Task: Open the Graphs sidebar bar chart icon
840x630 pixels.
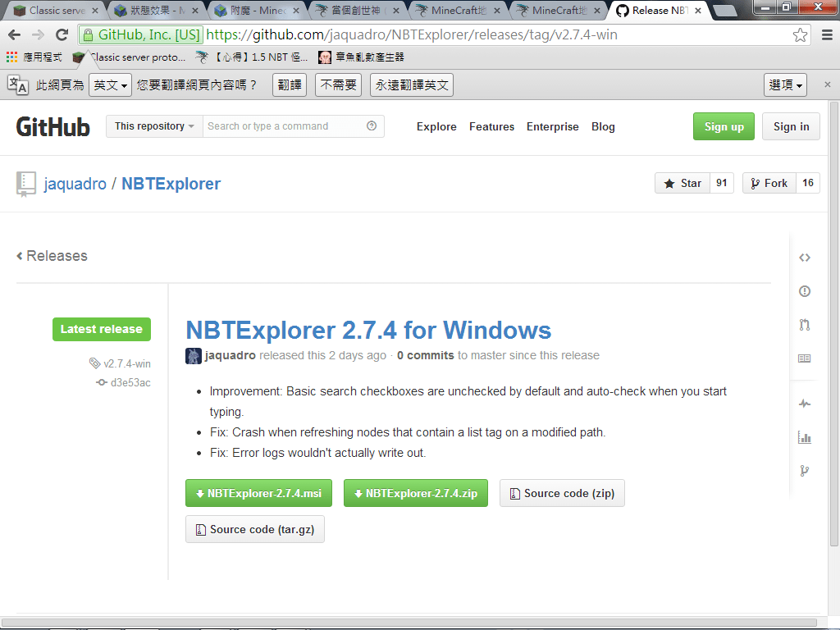Action: (804, 437)
